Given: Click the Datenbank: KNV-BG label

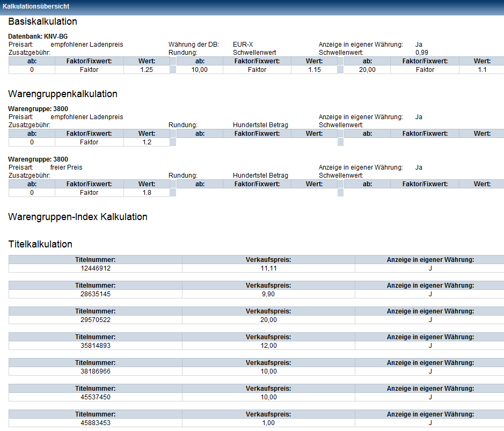Looking at the screenshot, I should pyautogui.click(x=38, y=36).
